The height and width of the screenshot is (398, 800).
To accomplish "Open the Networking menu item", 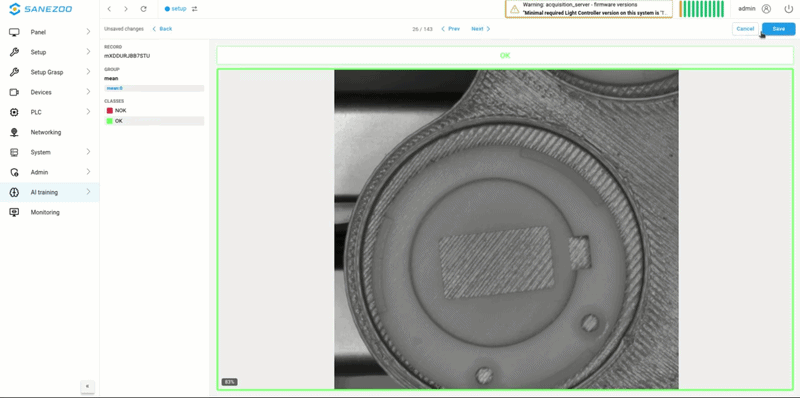I will pyautogui.click(x=49, y=132).
